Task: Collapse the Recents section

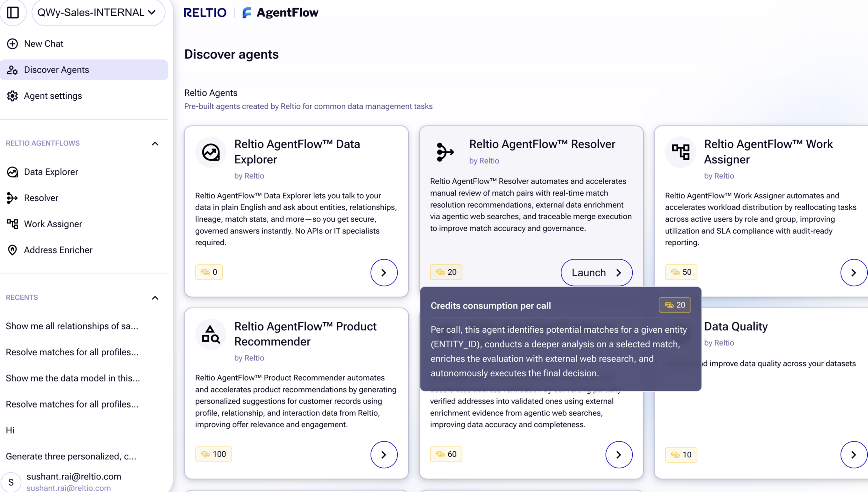Action: [x=155, y=298]
